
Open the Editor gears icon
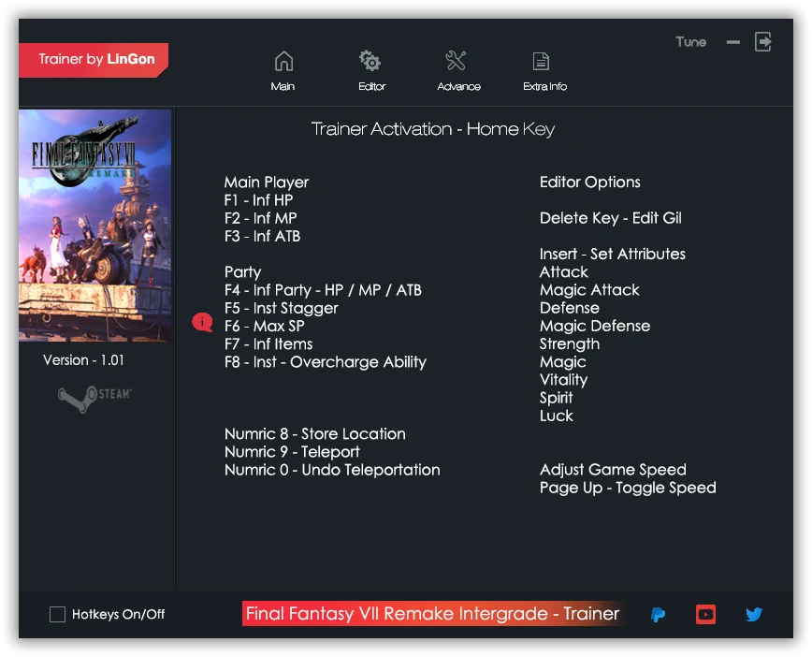point(370,61)
